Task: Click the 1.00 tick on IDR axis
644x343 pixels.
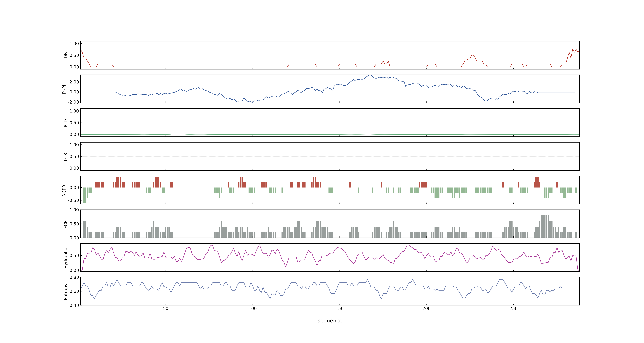Action: coord(74,43)
